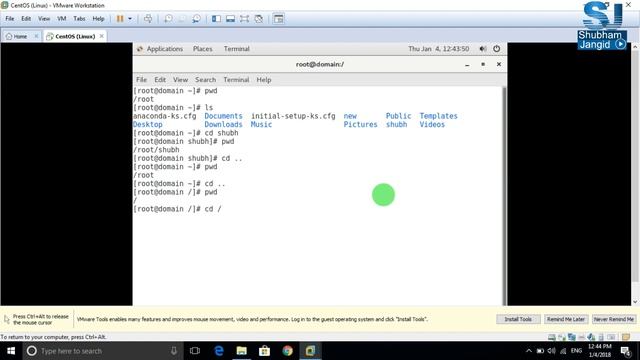Click 'Templates' in the ls output
The width and height of the screenshot is (640, 360).
point(438,116)
